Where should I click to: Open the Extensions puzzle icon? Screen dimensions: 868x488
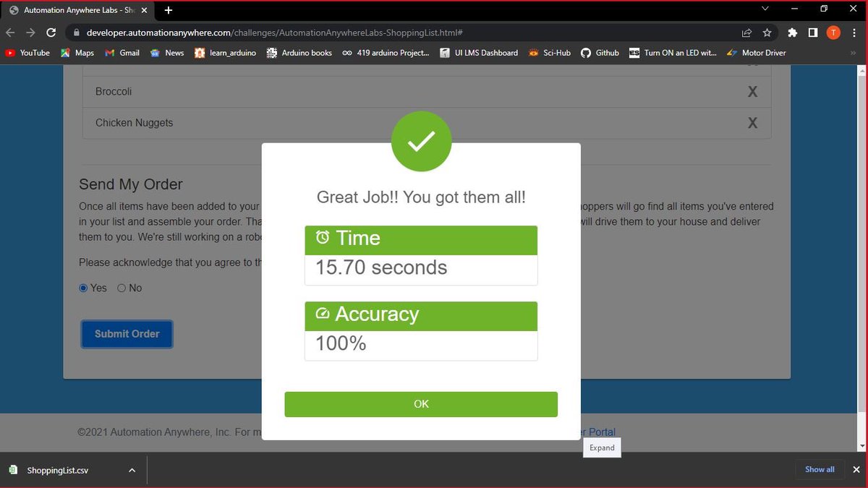pyautogui.click(x=793, y=33)
